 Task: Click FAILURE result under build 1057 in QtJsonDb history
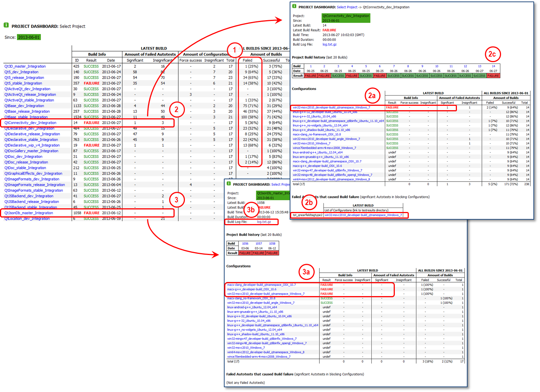point(259,253)
